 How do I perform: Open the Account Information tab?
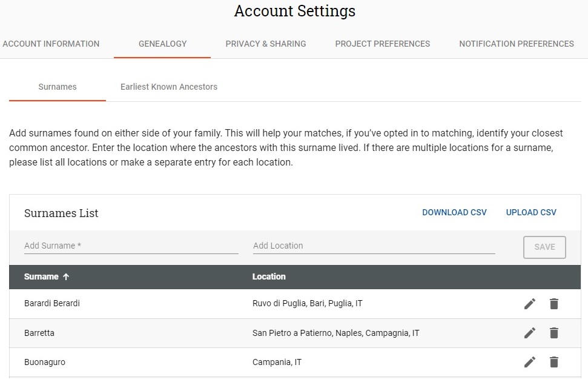click(51, 44)
